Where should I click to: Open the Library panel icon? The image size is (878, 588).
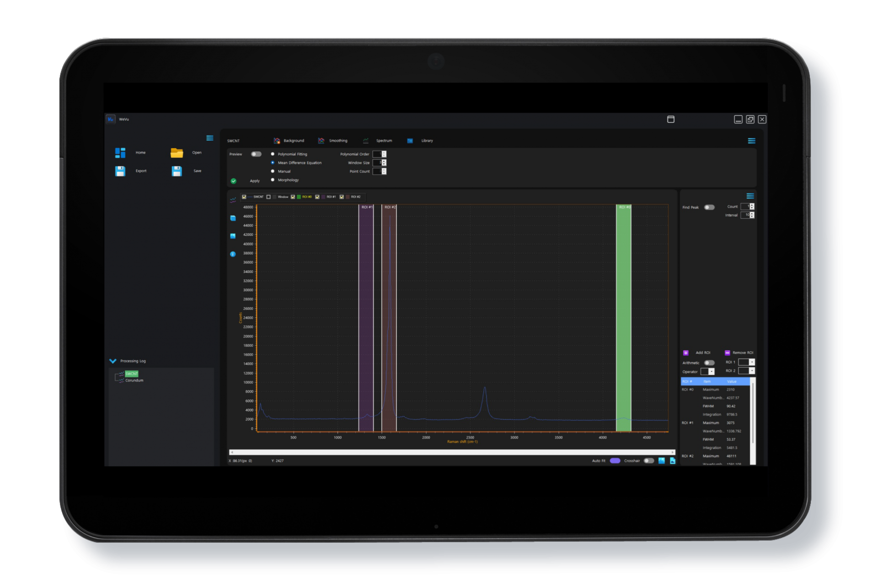pos(410,141)
